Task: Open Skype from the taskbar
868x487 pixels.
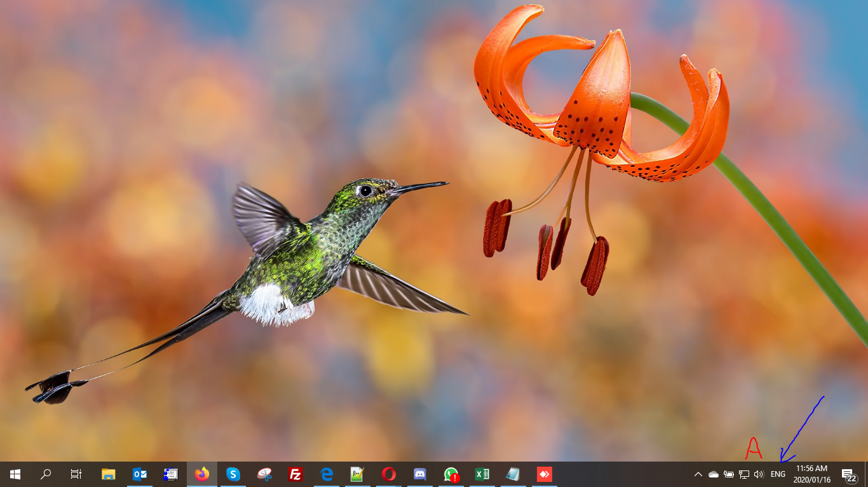Action: pos(233,474)
